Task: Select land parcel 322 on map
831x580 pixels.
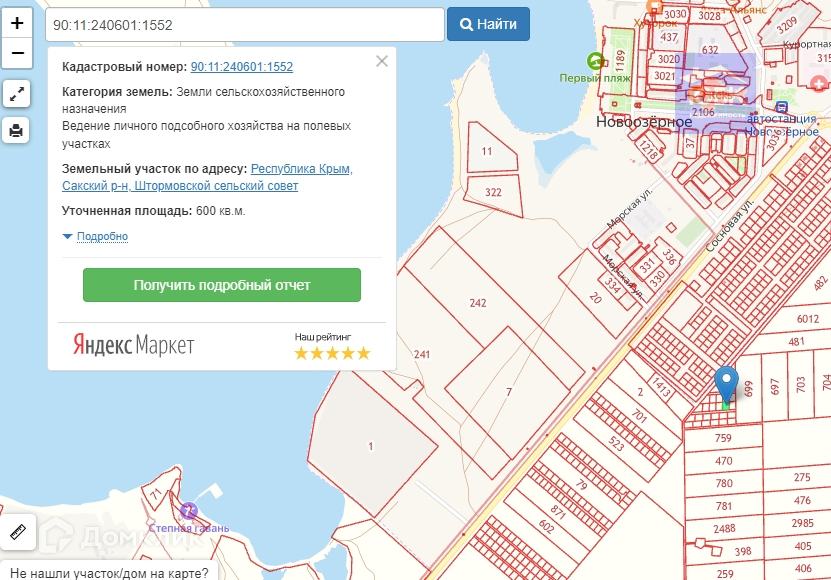Action: pos(493,192)
